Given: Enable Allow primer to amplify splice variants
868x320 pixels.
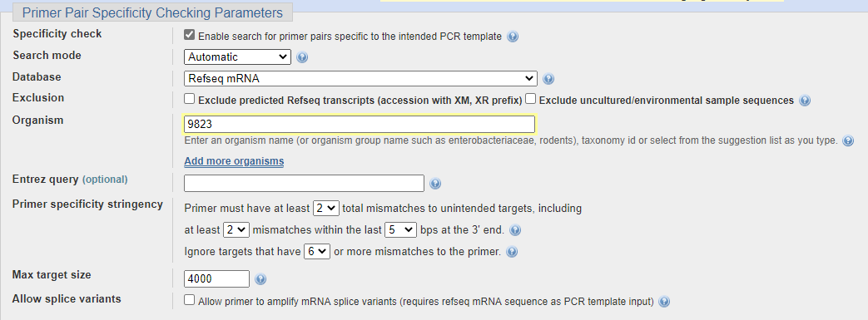Looking at the screenshot, I should click(189, 300).
